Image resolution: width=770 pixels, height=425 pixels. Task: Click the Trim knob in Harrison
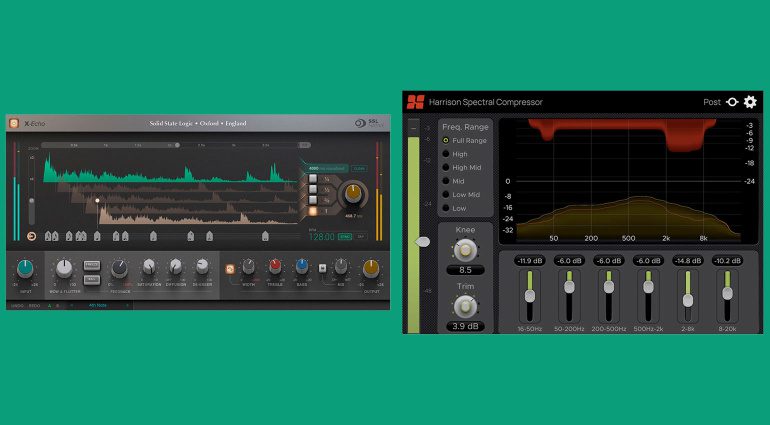[465, 307]
